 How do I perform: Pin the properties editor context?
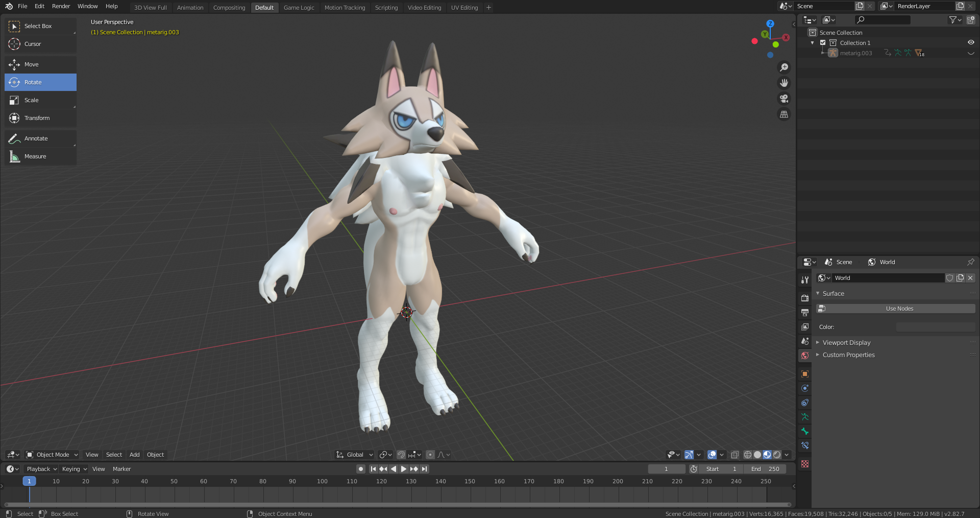971,262
